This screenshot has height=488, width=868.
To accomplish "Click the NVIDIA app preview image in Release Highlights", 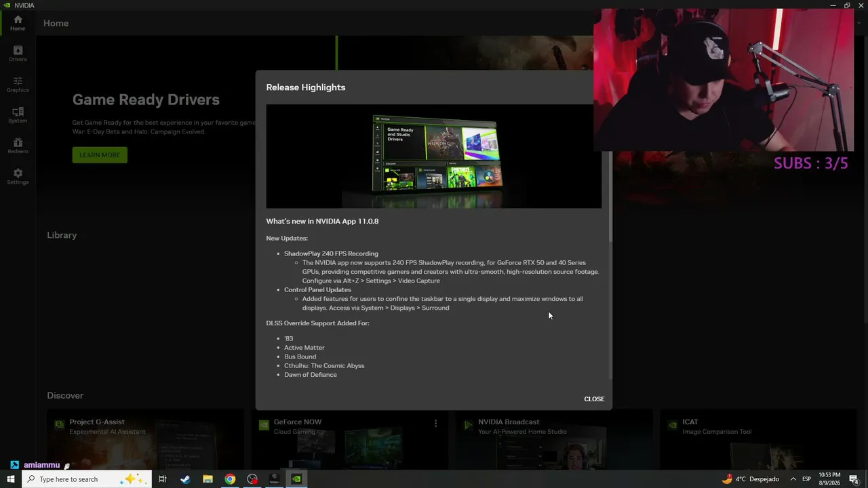I will point(433,156).
